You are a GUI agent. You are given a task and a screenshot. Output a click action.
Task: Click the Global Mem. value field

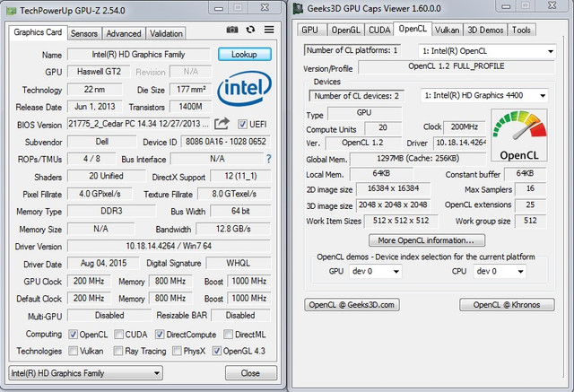[418, 159]
